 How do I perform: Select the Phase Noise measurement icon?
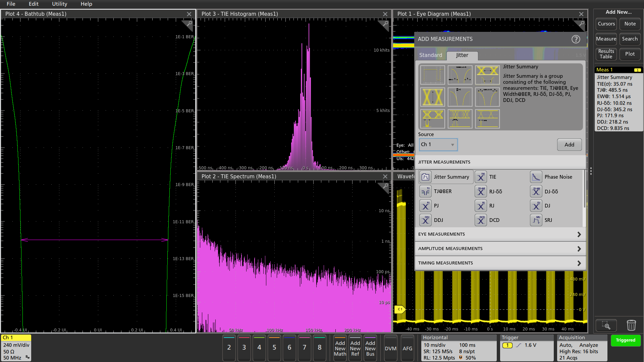(536, 177)
